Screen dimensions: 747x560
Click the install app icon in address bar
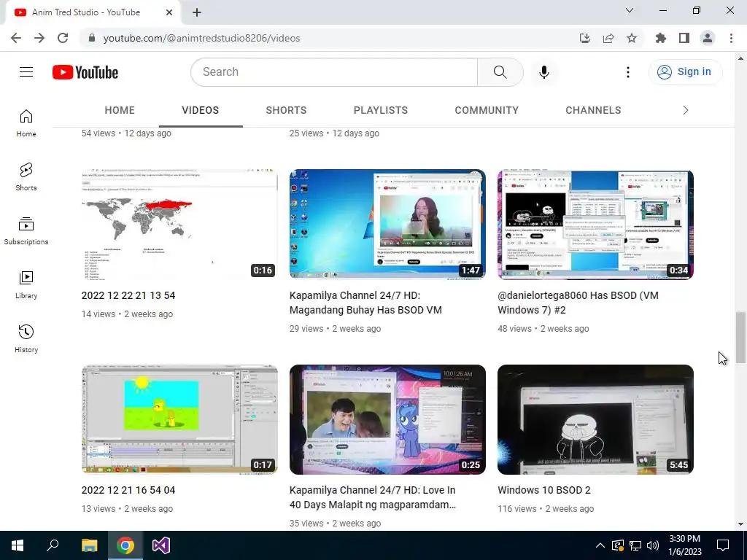(584, 38)
